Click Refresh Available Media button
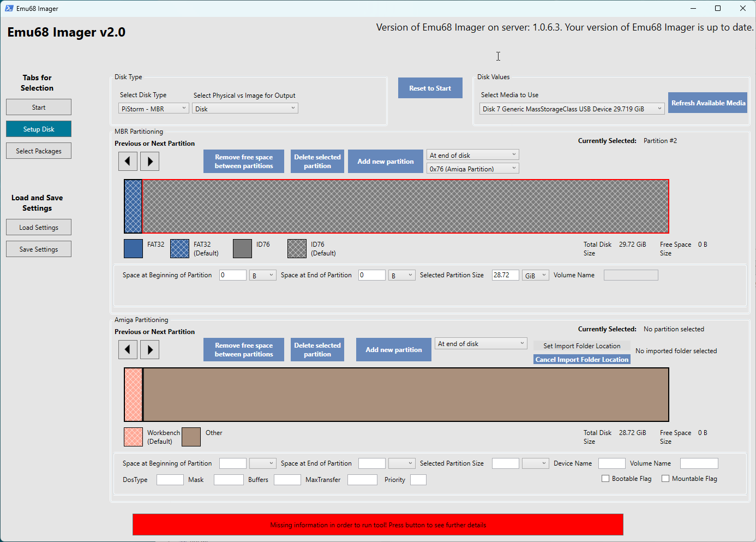 click(707, 103)
